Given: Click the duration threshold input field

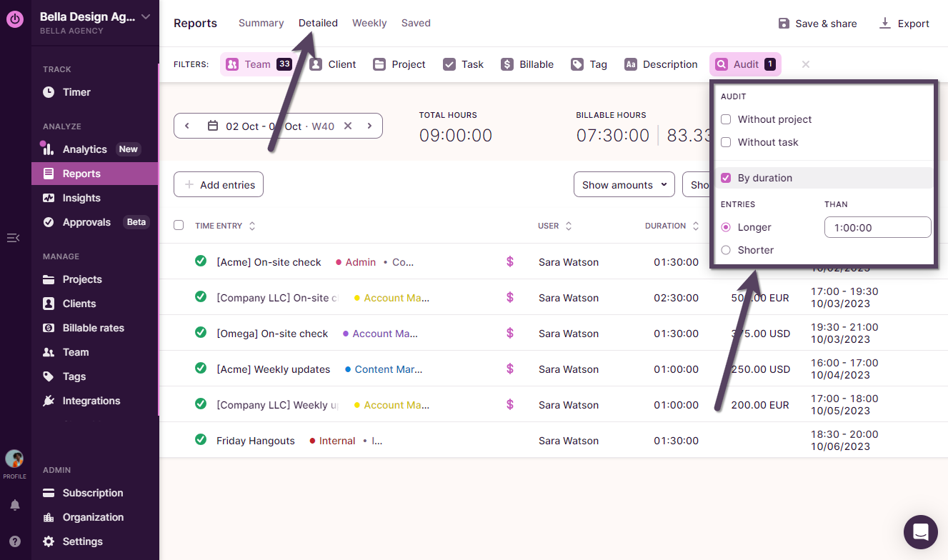Looking at the screenshot, I should (877, 227).
